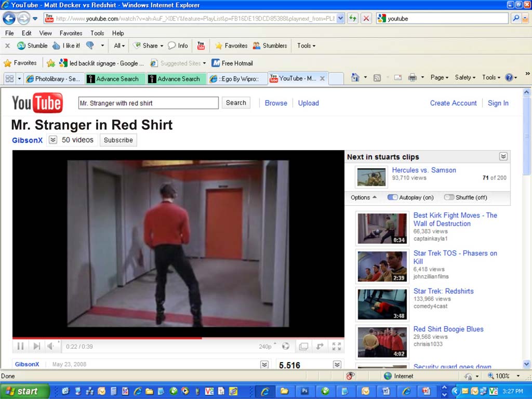Click the expand-size player icon

tap(320, 347)
